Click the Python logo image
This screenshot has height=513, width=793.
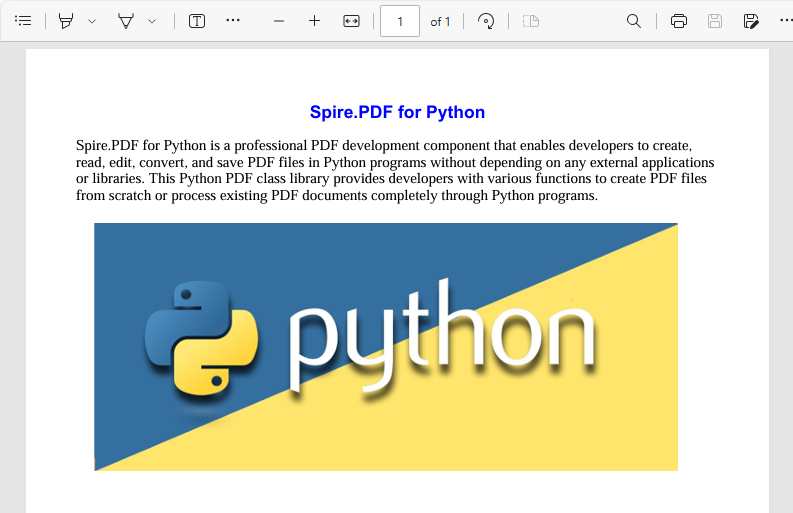point(386,346)
